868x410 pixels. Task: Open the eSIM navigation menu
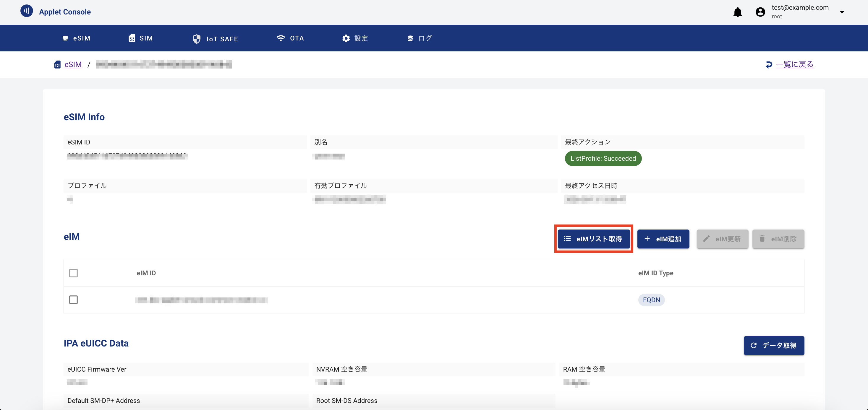[x=77, y=38]
